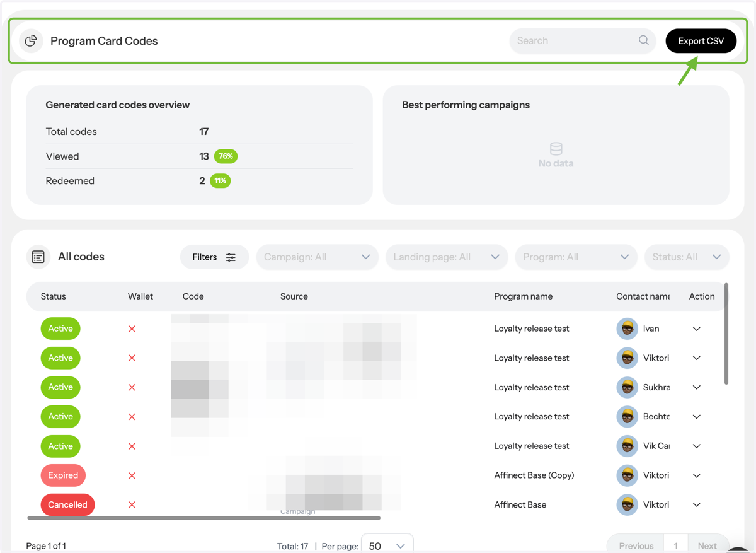
Task: Click the Active status badge in Ivan's row
Action: pos(60,329)
